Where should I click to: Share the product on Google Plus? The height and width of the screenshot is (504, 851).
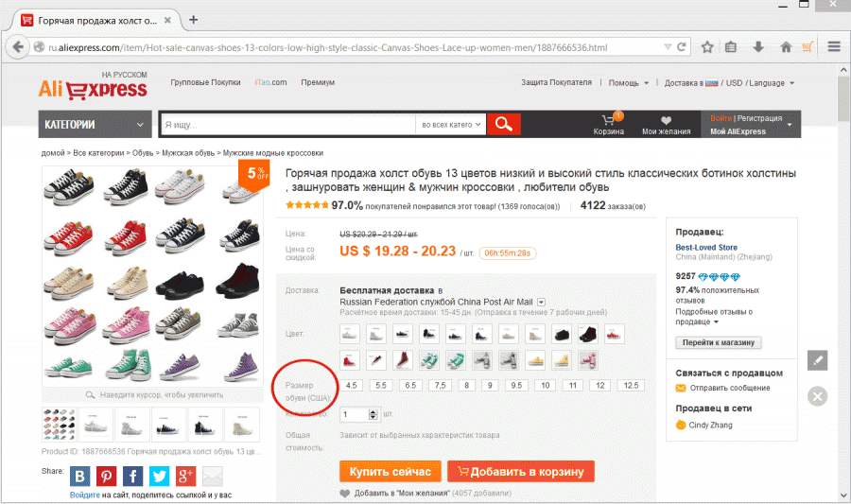(185, 476)
